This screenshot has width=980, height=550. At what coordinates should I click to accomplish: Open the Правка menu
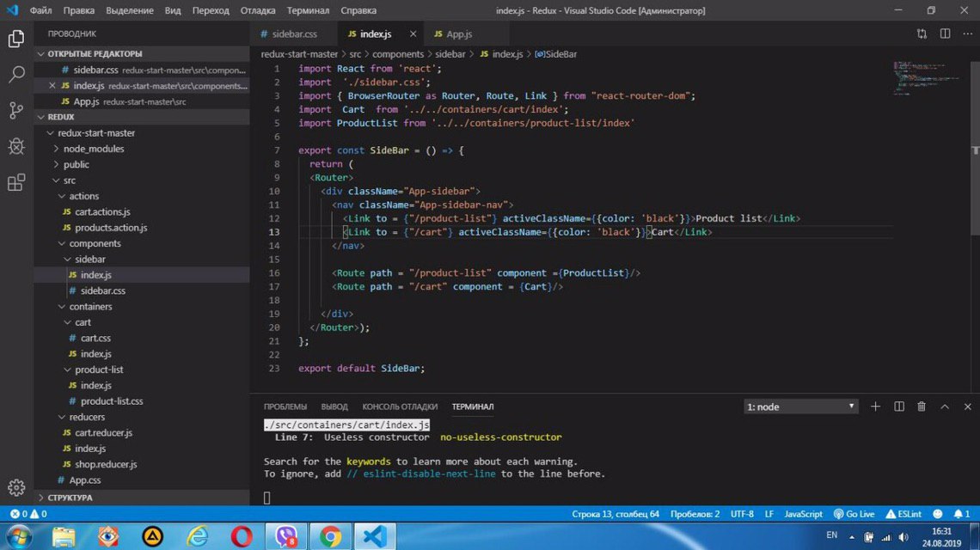tap(79, 10)
